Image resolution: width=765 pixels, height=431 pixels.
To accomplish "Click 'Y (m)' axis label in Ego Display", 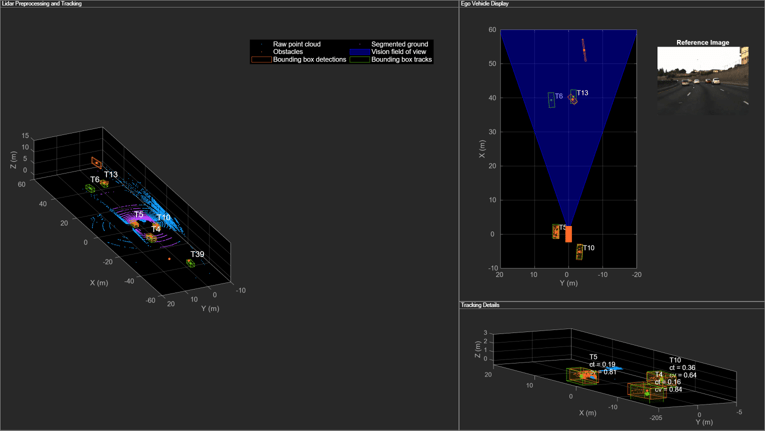I will (x=568, y=283).
